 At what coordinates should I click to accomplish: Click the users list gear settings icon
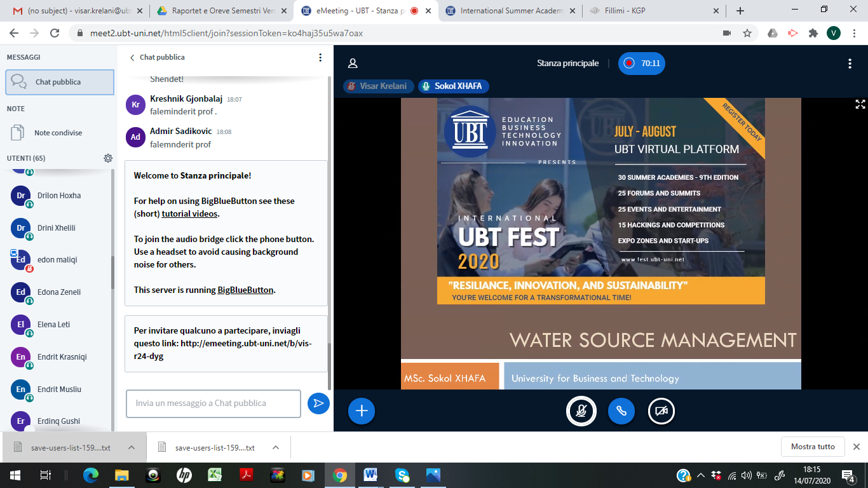click(108, 158)
